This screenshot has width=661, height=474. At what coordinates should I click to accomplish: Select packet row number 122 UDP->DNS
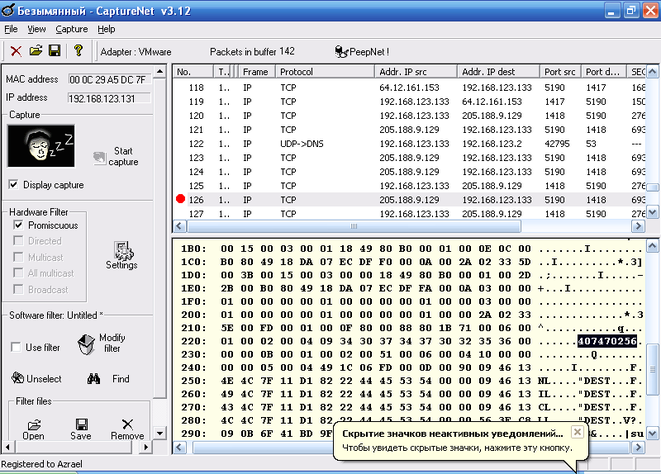300,144
